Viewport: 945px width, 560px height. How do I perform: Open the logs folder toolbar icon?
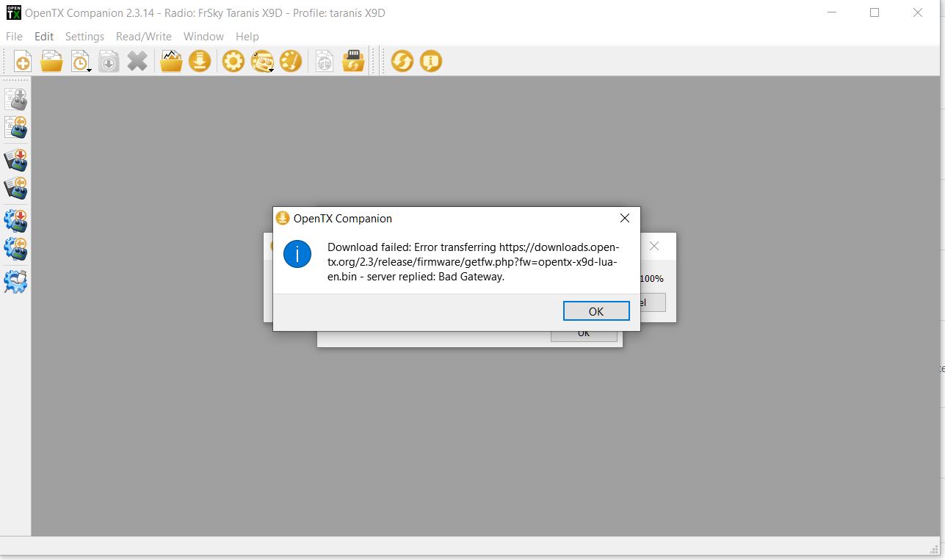[170, 61]
